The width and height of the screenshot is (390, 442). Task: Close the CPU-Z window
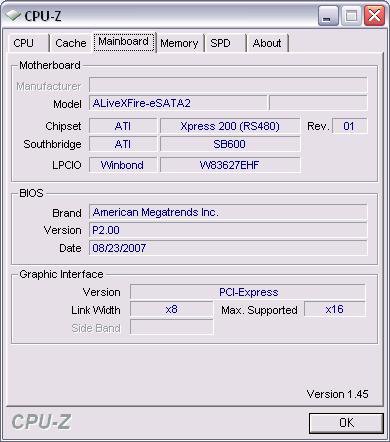(374, 16)
